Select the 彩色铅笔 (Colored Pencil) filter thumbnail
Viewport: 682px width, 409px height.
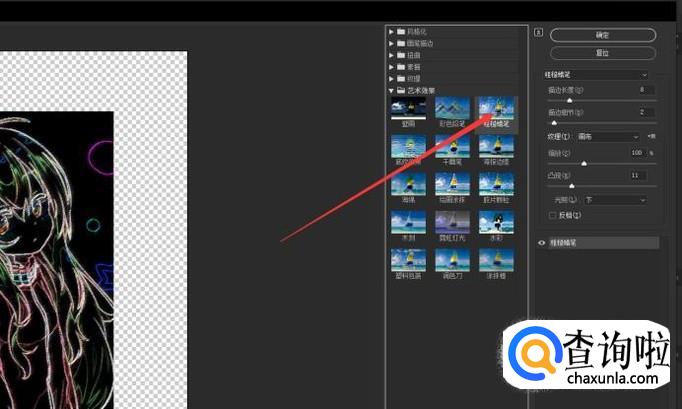pyautogui.click(x=452, y=108)
